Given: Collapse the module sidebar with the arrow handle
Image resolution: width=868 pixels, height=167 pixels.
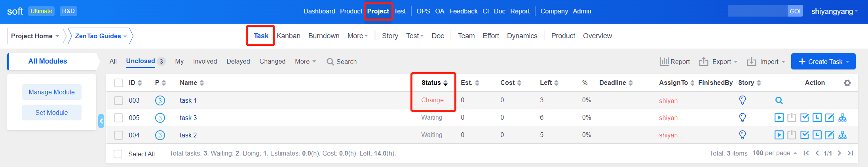Looking at the screenshot, I should coord(101,121).
